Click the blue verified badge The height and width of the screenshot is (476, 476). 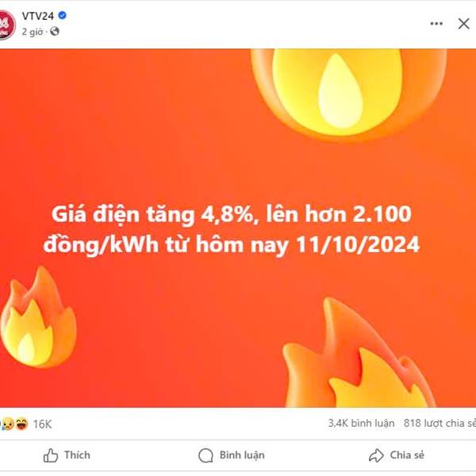62,15
